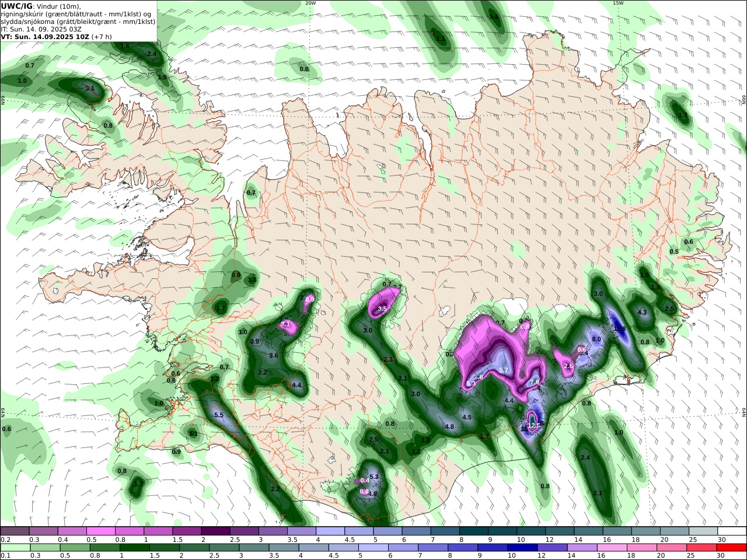747x560 pixels.
Task: Click the 5.7 value inside the pink snow area
Action: click(505, 370)
